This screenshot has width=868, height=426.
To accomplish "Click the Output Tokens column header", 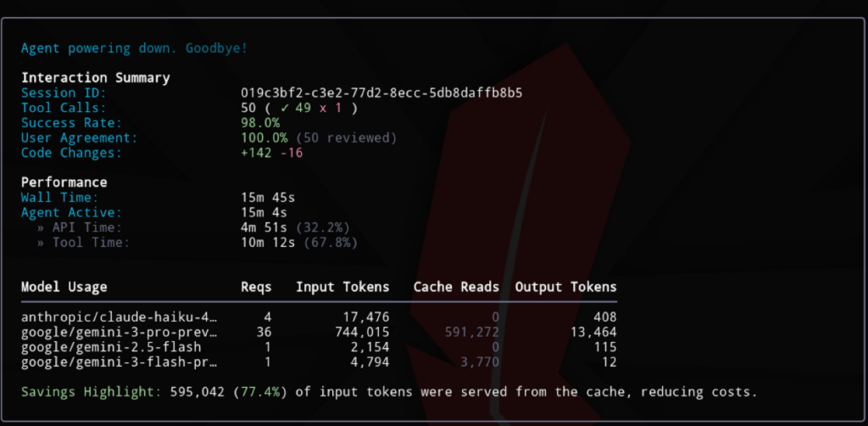I will [x=565, y=287].
